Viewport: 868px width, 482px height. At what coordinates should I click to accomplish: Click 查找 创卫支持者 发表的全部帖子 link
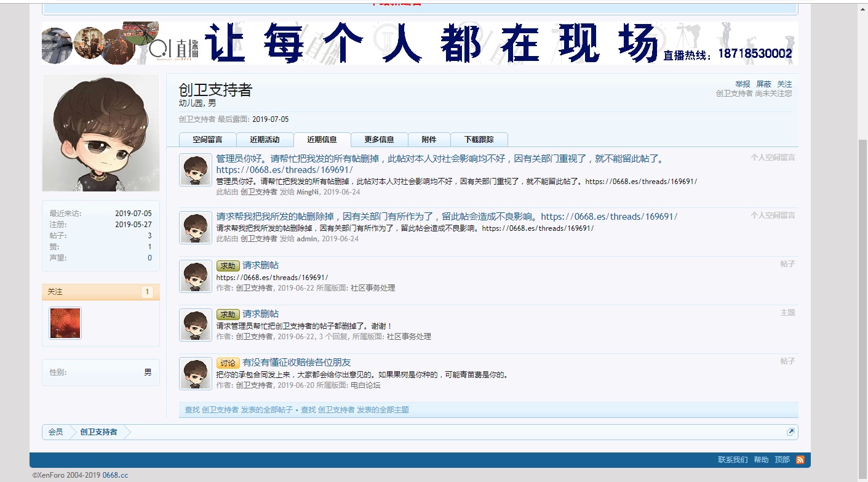239,410
